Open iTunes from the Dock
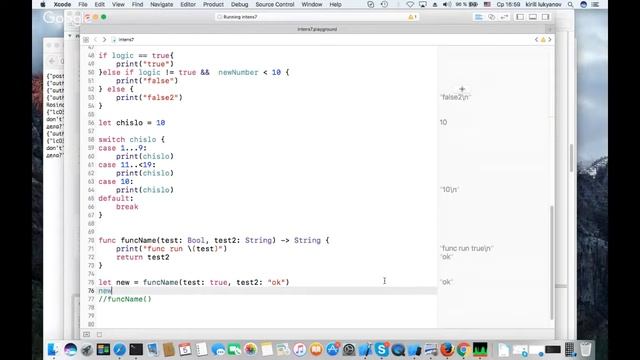The height and width of the screenshot is (360, 640). [x=300, y=349]
